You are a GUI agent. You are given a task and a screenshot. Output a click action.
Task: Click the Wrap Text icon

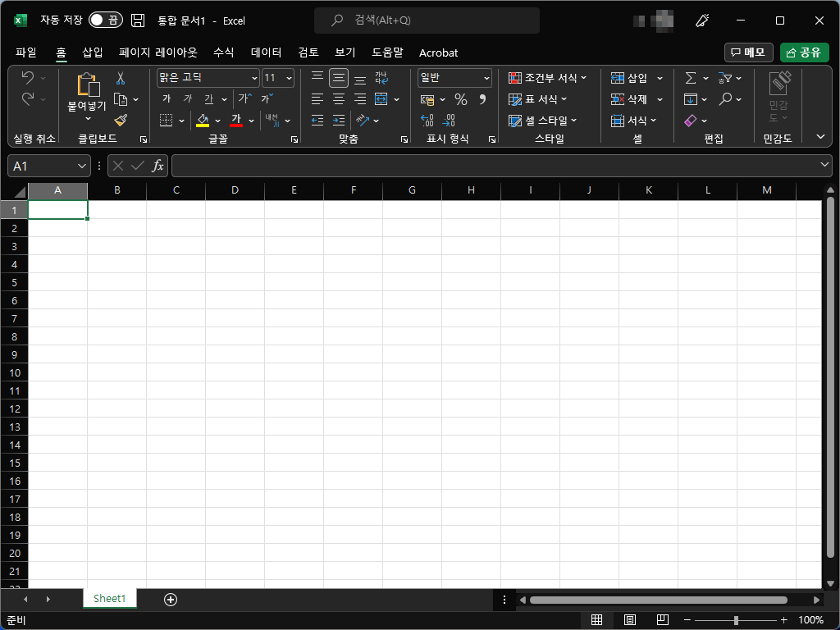pyautogui.click(x=381, y=78)
